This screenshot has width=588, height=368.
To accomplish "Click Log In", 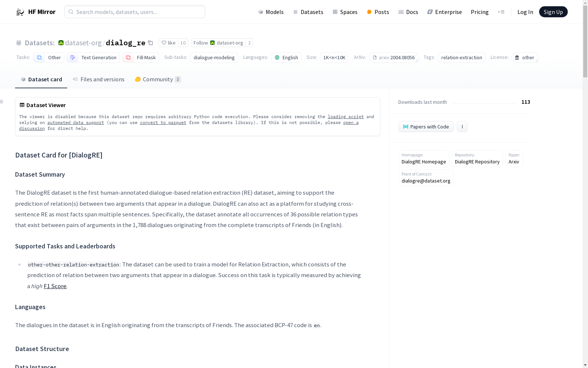I will (x=525, y=12).
